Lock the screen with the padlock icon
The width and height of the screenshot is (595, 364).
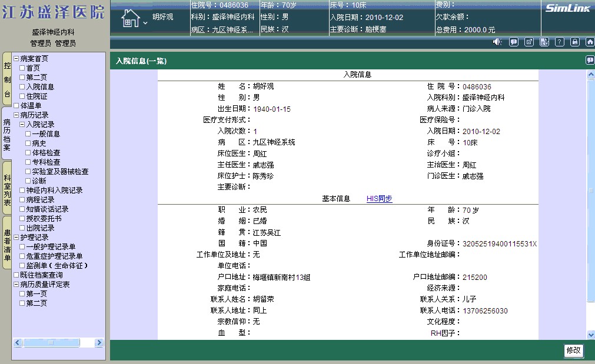tap(575, 42)
